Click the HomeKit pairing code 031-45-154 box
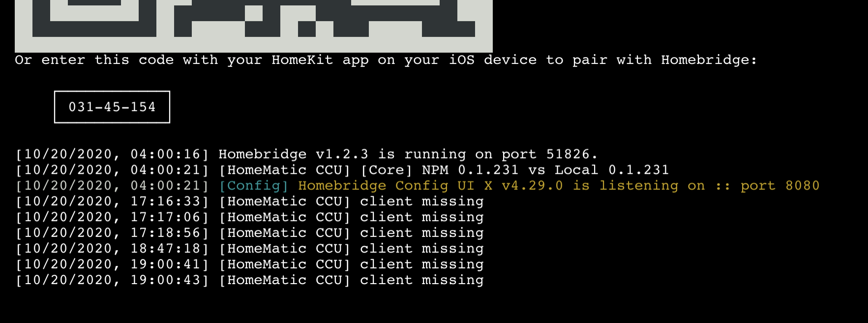 pos(112,107)
